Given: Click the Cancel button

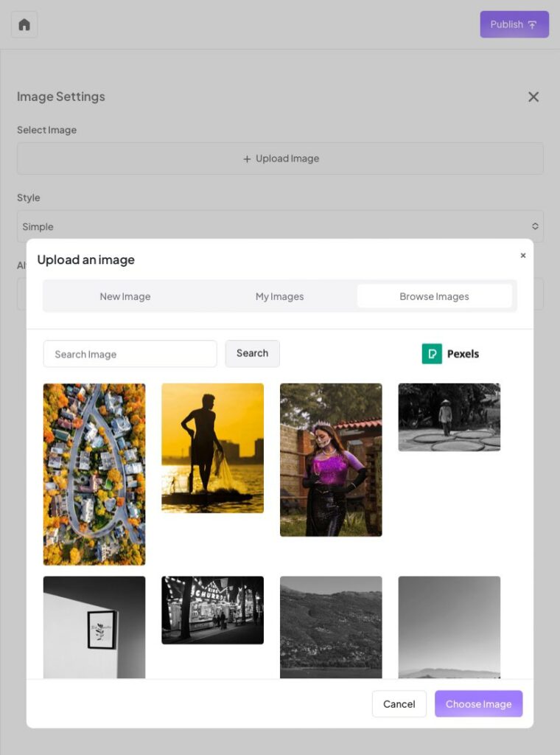Looking at the screenshot, I should (x=399, y=704).
